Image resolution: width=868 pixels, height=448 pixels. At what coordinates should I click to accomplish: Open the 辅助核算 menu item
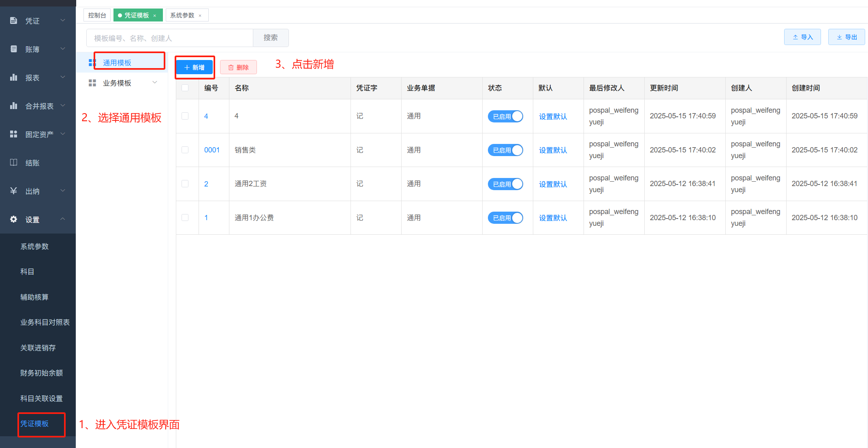point(34,297)
